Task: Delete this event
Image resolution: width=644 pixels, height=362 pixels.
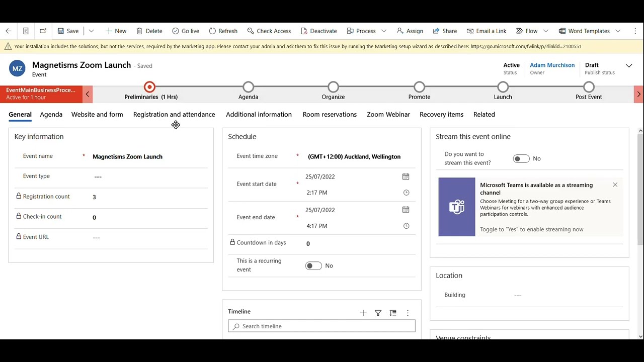Action: point(149,31)
